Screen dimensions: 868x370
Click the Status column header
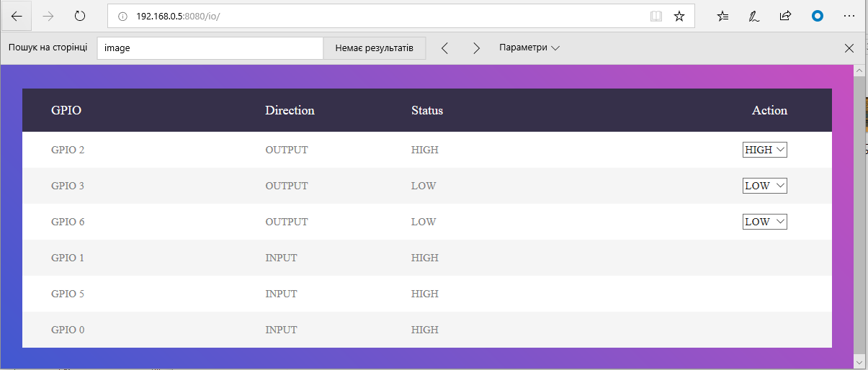[x=427, y=110]
